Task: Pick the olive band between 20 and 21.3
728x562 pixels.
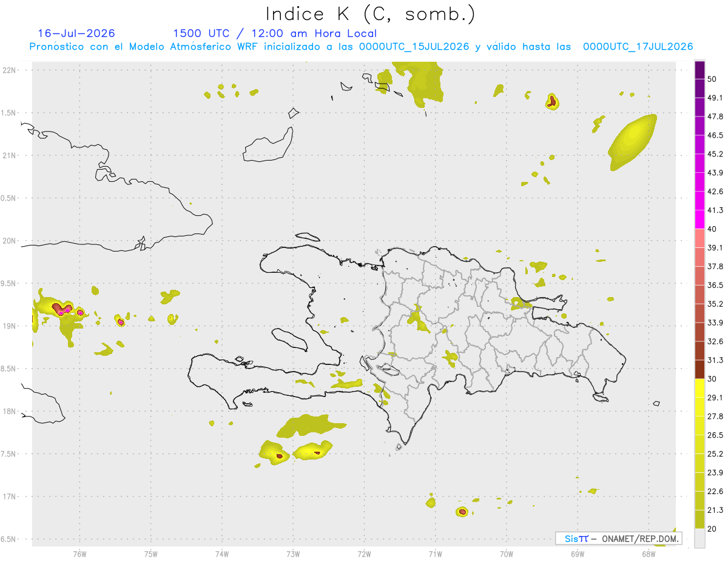Action: [699, 520]
